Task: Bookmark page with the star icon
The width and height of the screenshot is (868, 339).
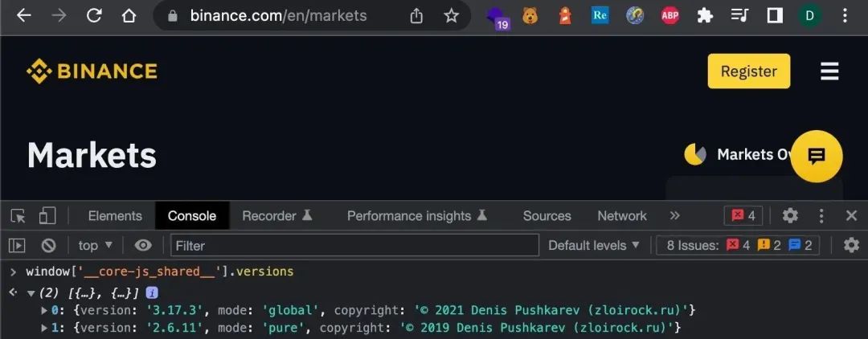Action: tap(451, 15)
